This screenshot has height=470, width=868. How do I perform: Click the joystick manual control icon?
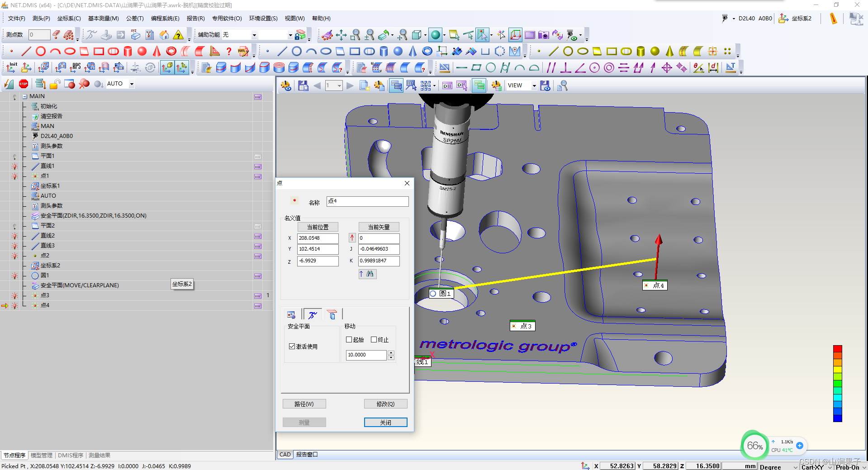[x=106, y=35]
